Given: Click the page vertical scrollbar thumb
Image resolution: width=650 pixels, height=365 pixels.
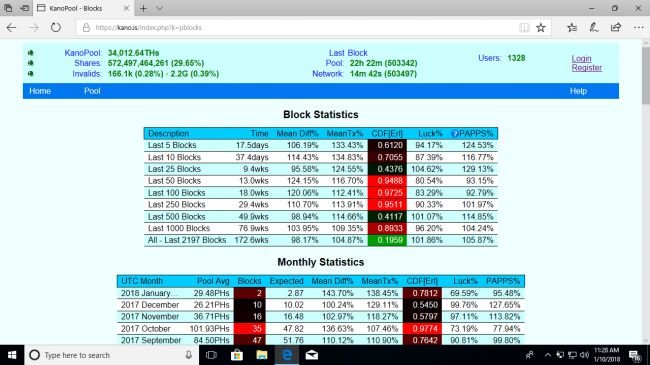Looking at the screenshot, I should [646, 75].
